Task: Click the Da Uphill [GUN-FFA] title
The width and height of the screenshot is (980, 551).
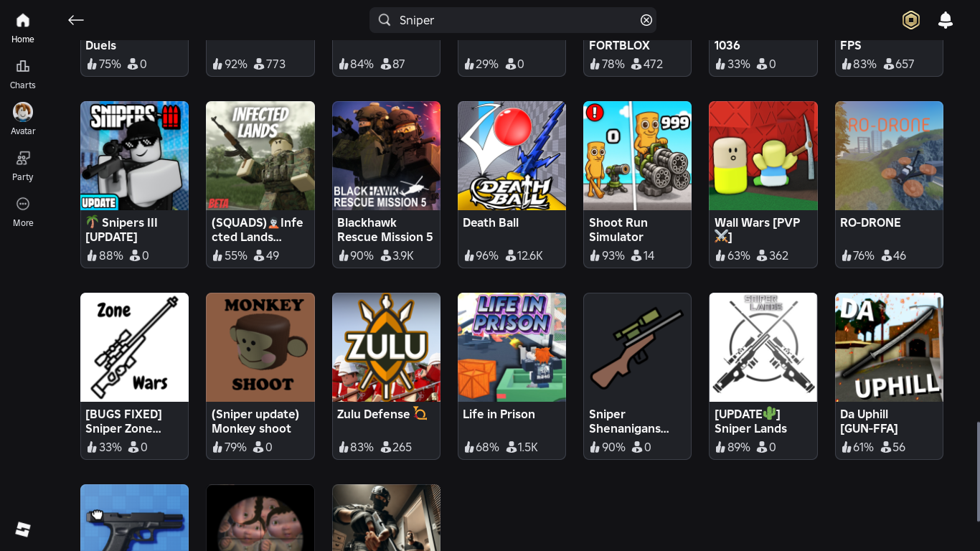Action: pyautogui.click(x=869, y=421)
